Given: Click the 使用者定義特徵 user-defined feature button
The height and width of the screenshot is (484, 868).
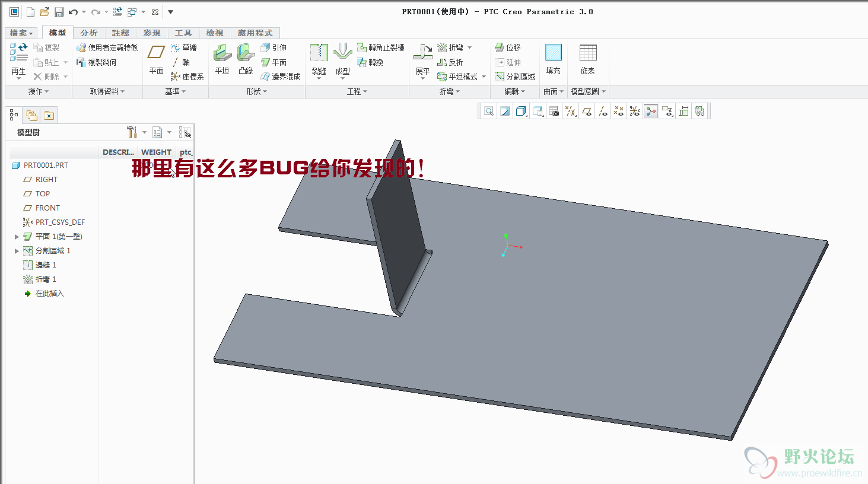Looking at the screenshot, I should tap(107, 47).
